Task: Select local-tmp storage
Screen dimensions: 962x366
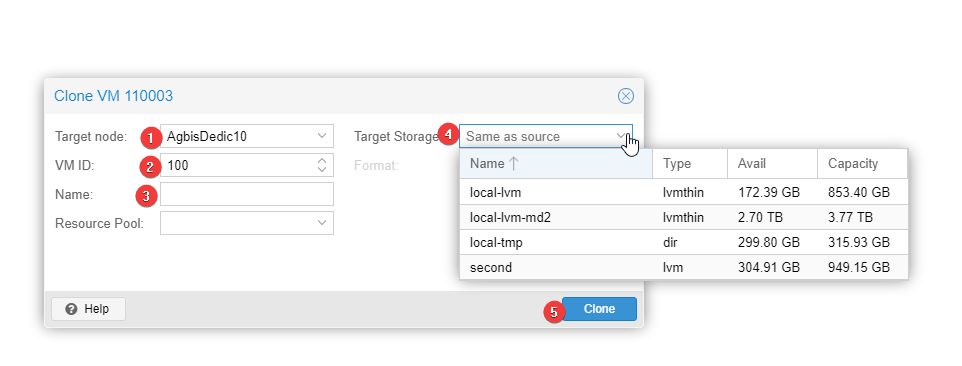Action: pyautogui.click(x=683, y=242)
